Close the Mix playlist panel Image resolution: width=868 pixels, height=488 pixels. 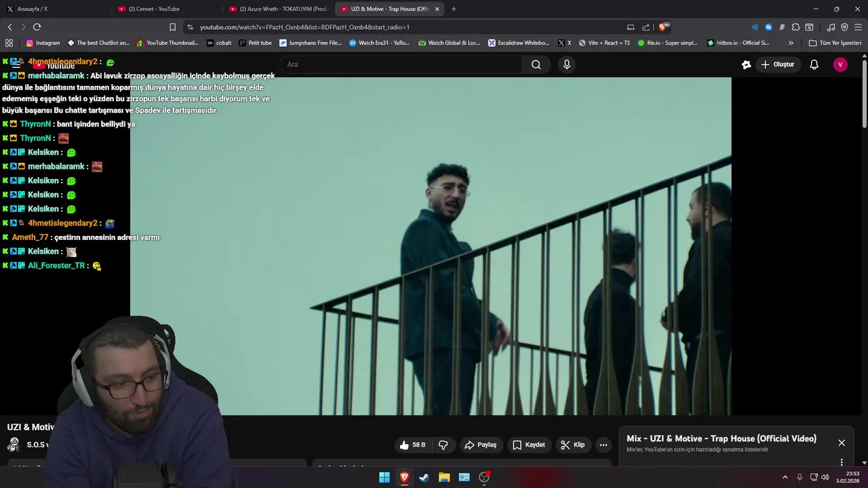pyautogui.click(x=842, y=443)
